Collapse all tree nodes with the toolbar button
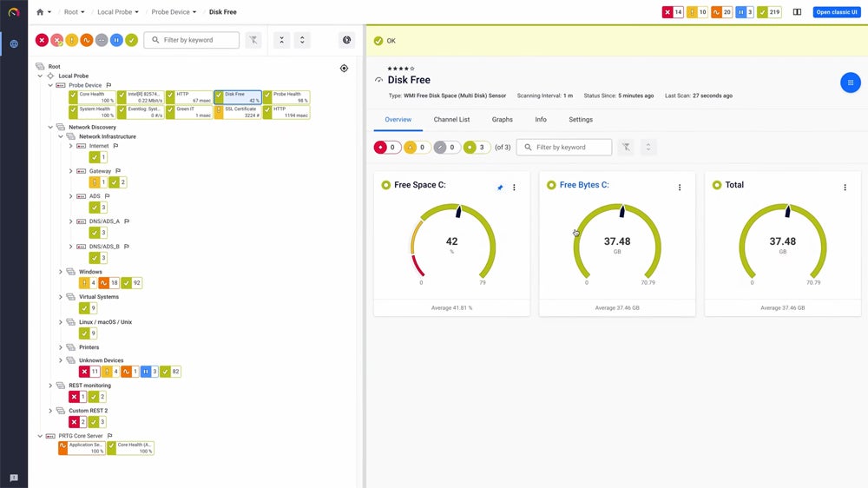This screenshot has width=868, height=488. click(281, 40)
